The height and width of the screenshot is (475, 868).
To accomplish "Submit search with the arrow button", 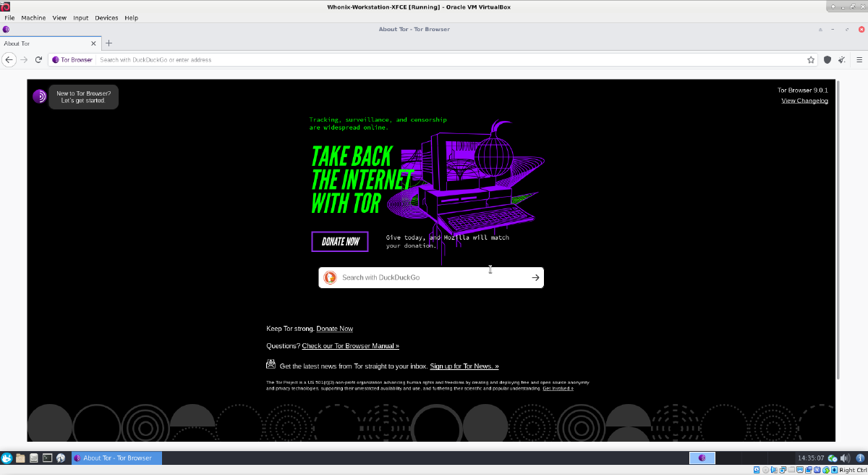I will pos(535,277).
